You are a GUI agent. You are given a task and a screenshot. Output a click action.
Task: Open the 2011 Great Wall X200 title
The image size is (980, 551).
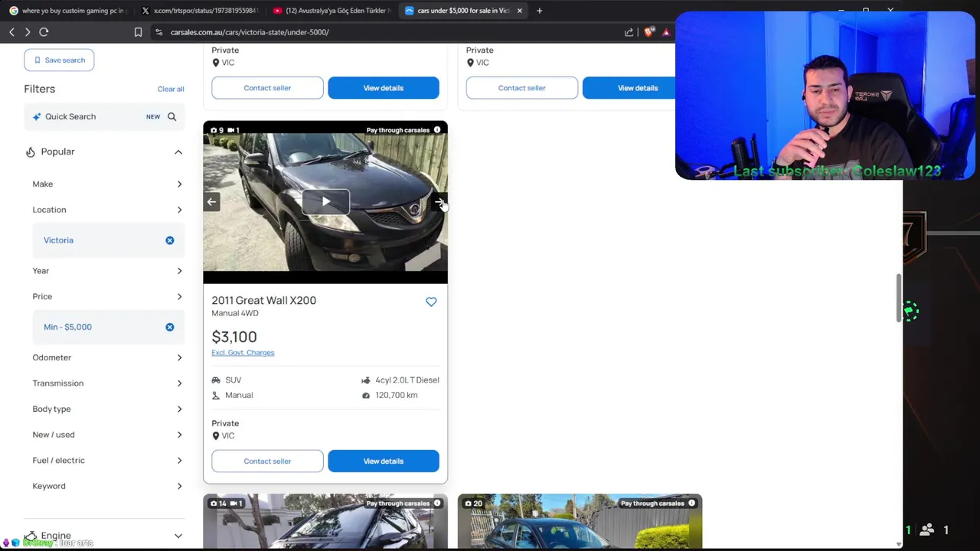coord(263,301)
